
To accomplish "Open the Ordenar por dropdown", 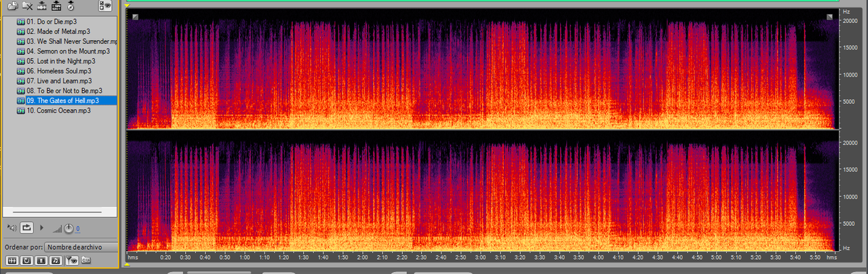I will click(81, 247).
